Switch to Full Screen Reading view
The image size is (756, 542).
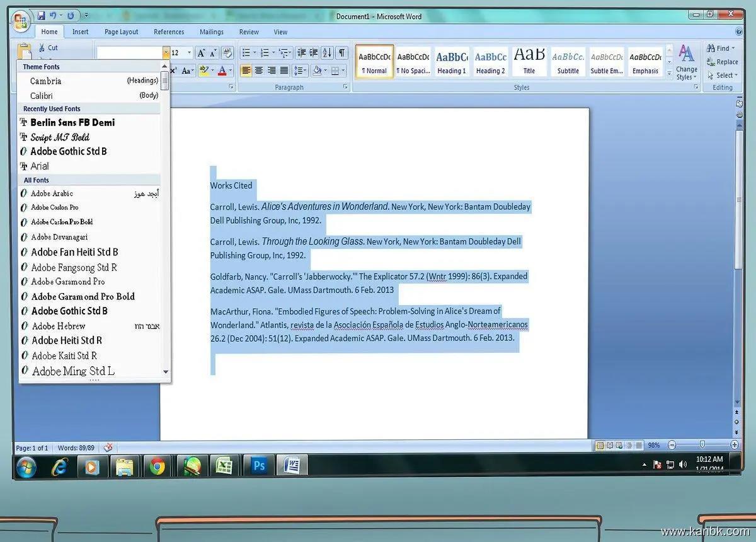(610, 446)
